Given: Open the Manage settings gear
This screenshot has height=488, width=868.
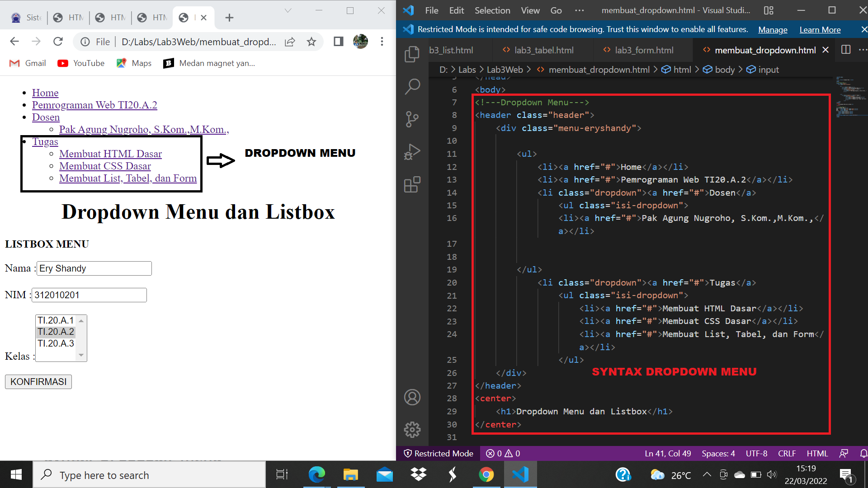Looking at the screenshot, I should click(x=412, y=430).
